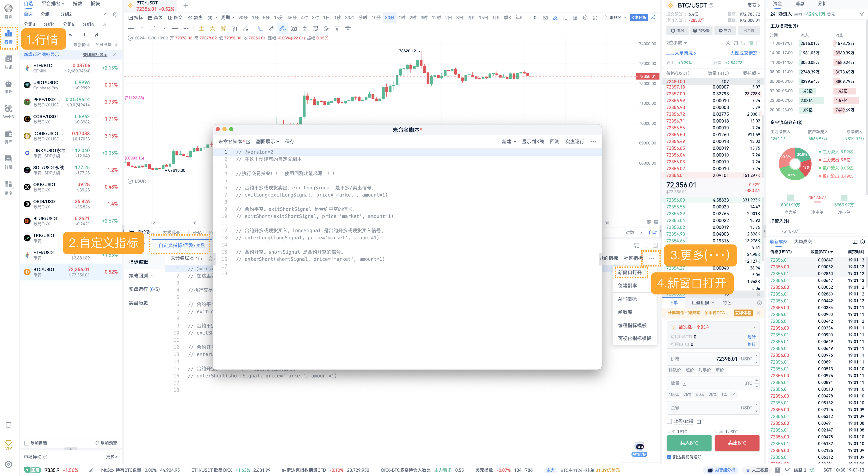Toggle the 对数 log scale option

pos(630,232)
